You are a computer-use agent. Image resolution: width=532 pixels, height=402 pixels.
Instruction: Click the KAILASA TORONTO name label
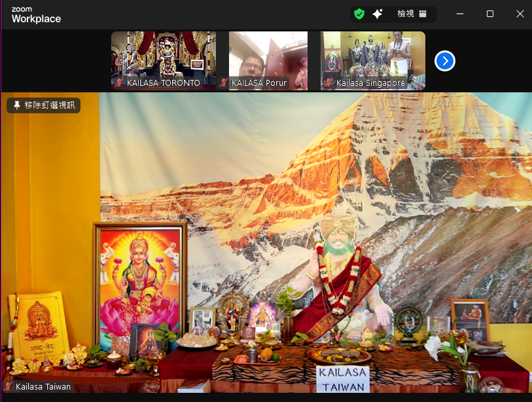pyautogui.click(x=163, y=83)
